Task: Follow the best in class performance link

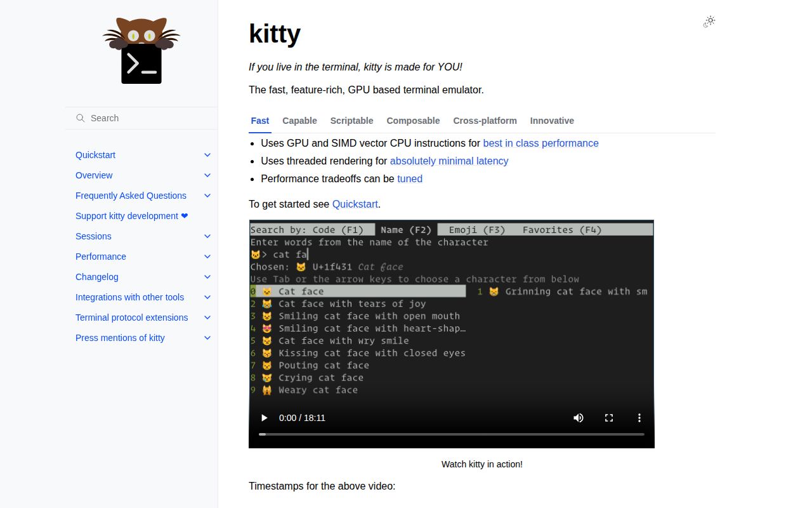Action: 540,143
